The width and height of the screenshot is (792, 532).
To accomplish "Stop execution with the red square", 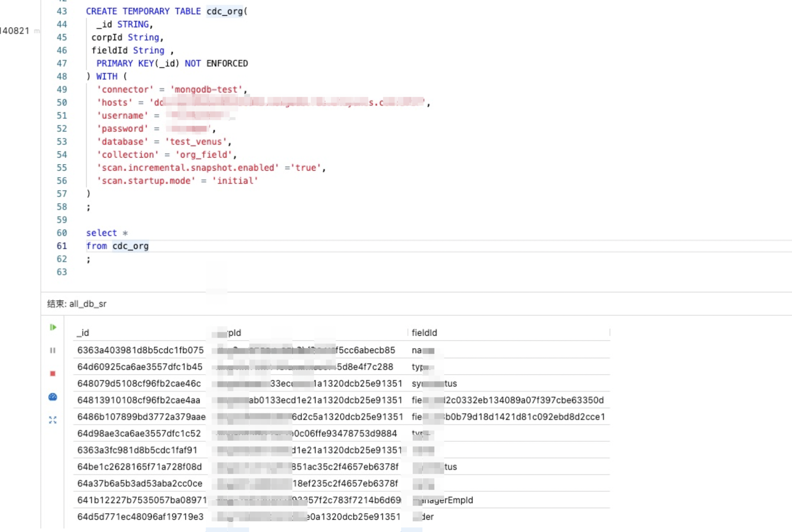I will 53,374.
